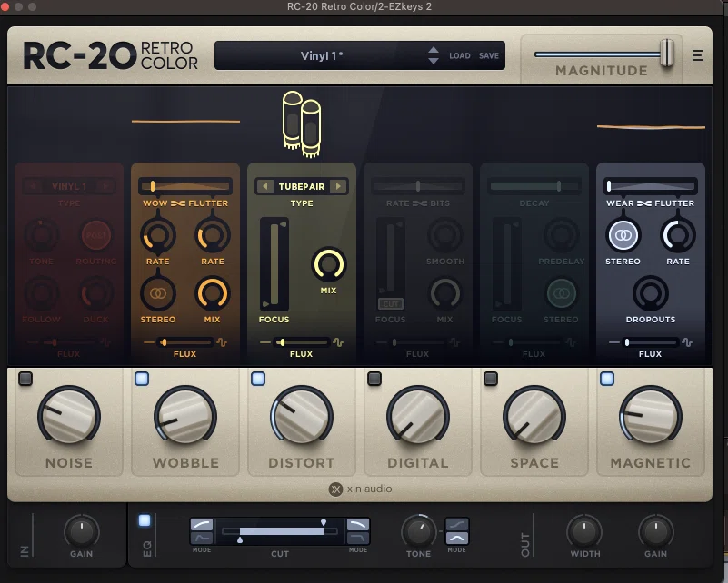Screen dimensions: 728x583
Task: Select the upper high-cut mode icon
Action: pos(358,525)
